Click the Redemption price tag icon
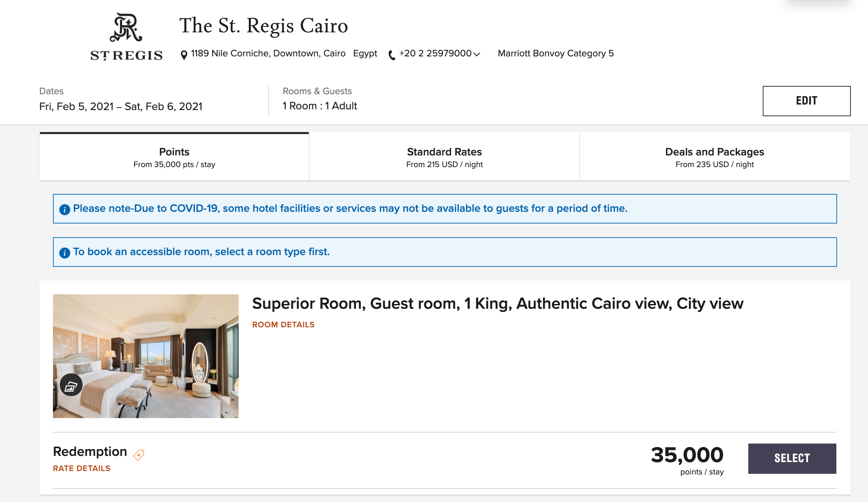This screenshot has height=502, width=868. [x=139, y=455]
